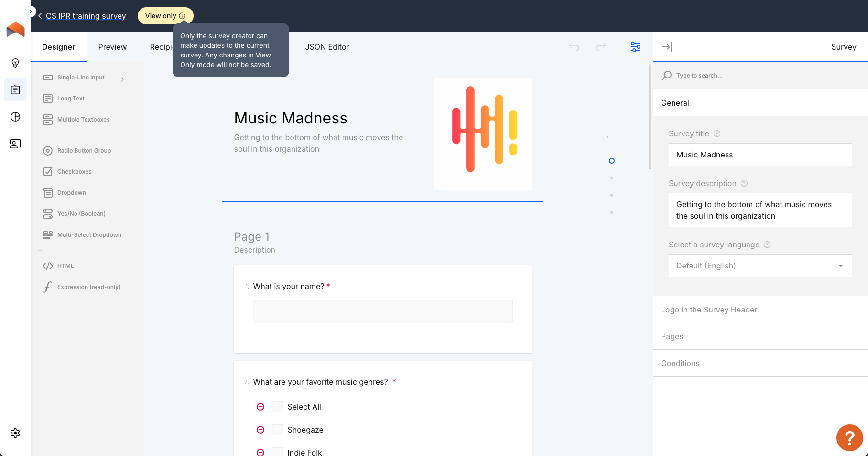The height and width of the screenshot is (456, 868).
Task: Select the Dropdown toolbox item
Action: tap(65, 193)
